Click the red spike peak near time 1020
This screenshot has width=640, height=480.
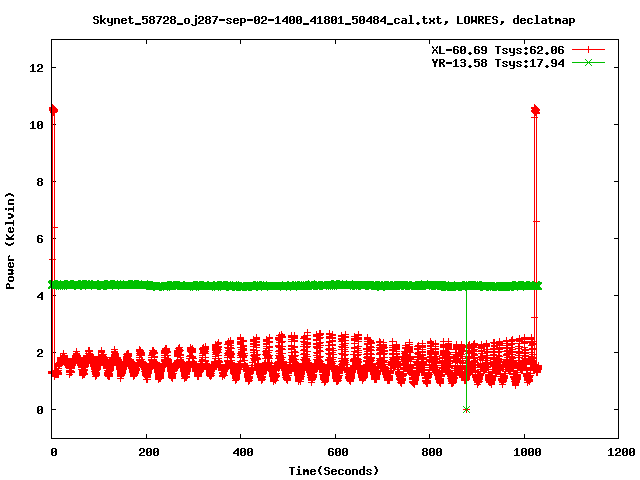pyautogui.click(x=535, y=110)
